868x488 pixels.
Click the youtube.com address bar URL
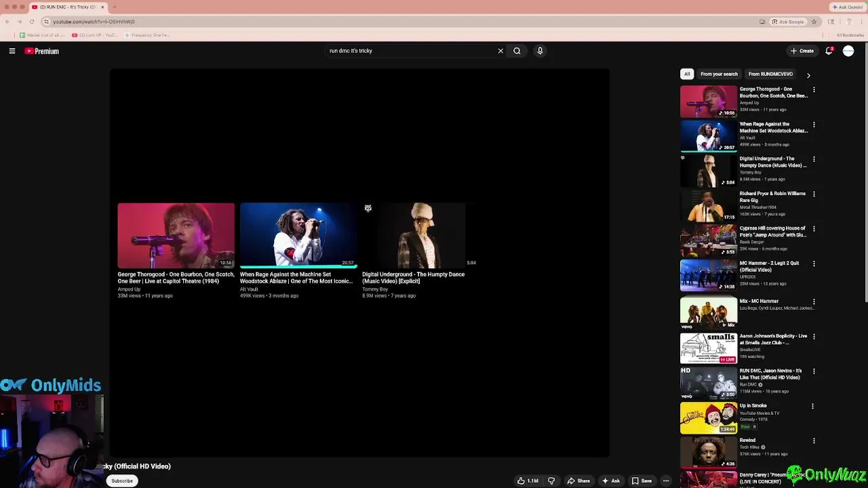coord(94,22)
